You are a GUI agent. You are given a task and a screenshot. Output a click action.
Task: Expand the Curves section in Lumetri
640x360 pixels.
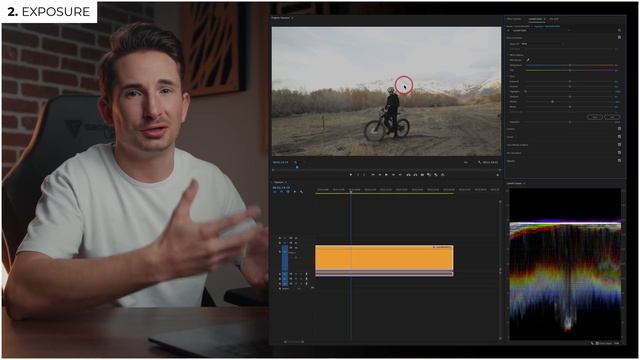pos(510,137)
